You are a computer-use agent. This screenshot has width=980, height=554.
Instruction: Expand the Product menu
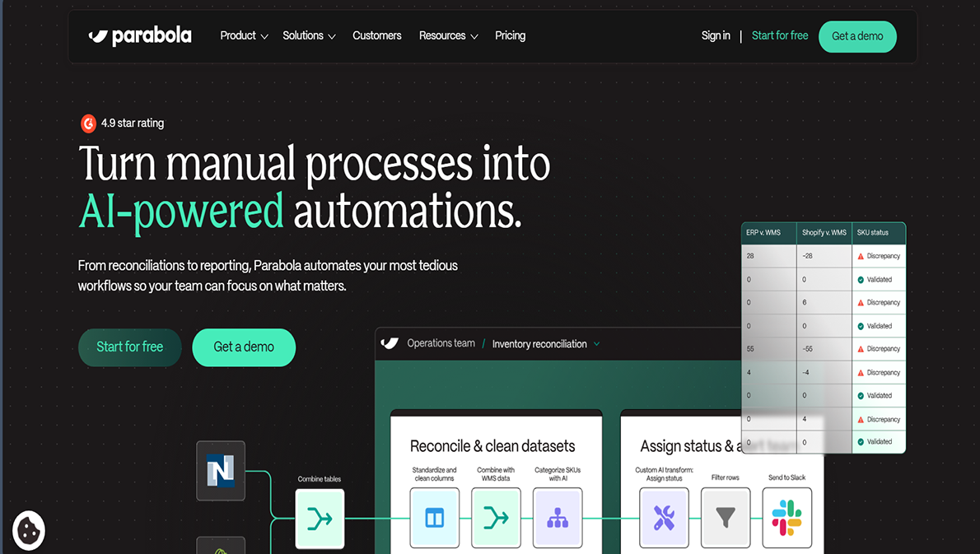coord(244,35)
